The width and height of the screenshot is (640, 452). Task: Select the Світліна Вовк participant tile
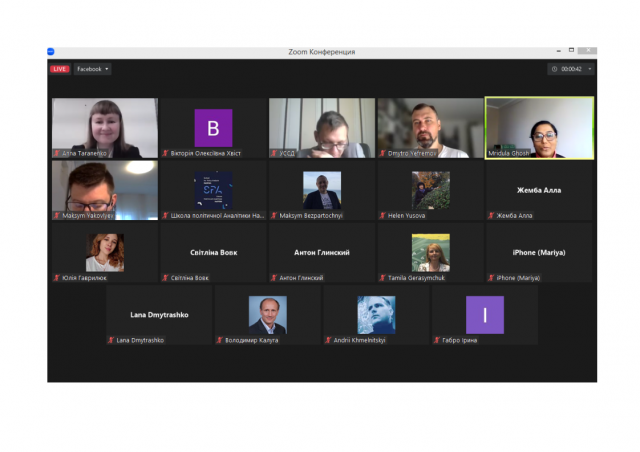point(213,252)
